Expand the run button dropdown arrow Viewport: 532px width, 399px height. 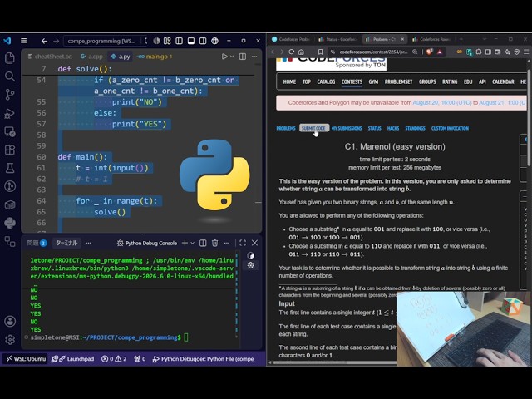click(232, 57)
